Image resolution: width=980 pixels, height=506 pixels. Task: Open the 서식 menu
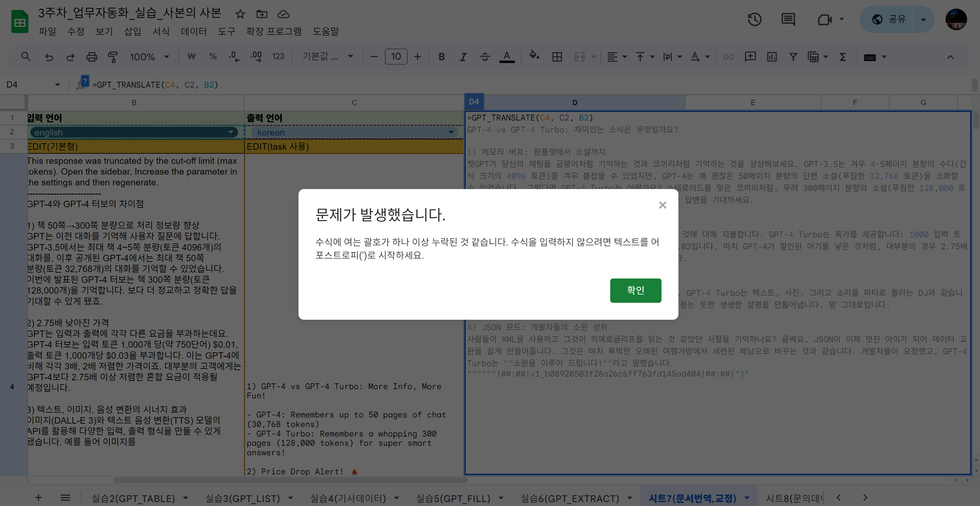[161, 32]
